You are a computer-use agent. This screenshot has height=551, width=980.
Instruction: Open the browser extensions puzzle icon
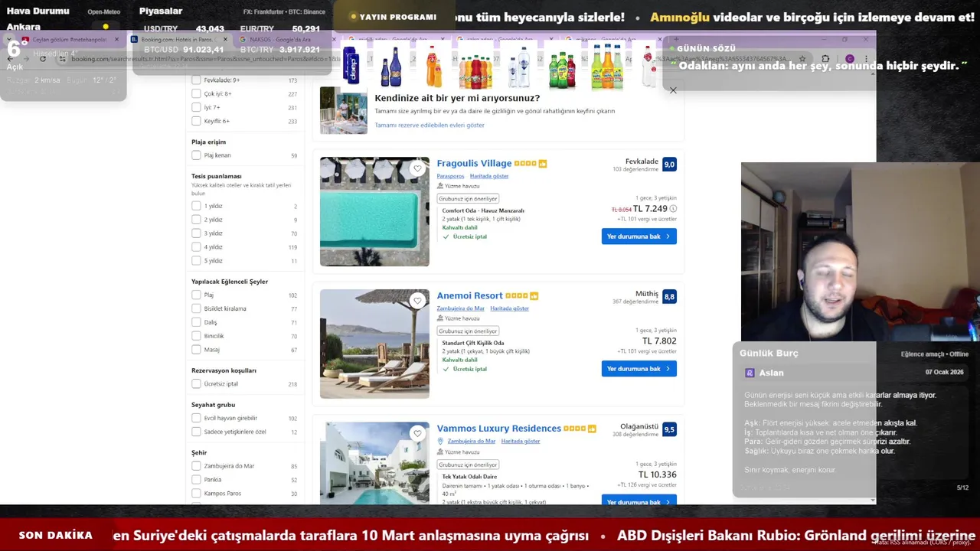coord(825,59)
